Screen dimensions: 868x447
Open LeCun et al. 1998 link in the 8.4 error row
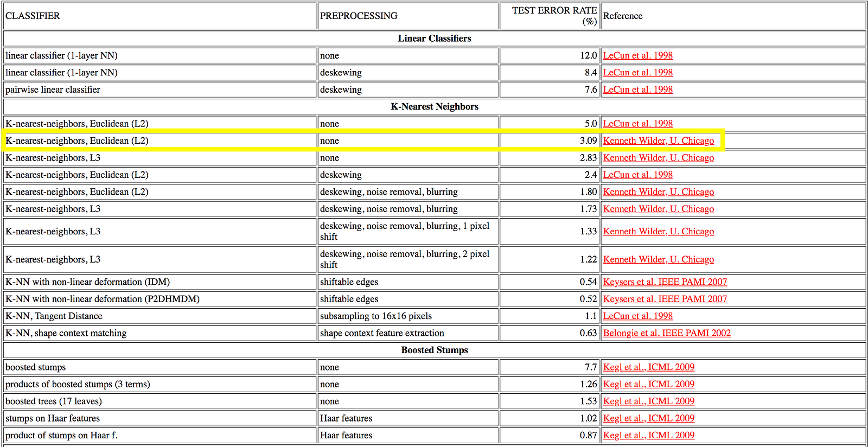click(637, 72)
